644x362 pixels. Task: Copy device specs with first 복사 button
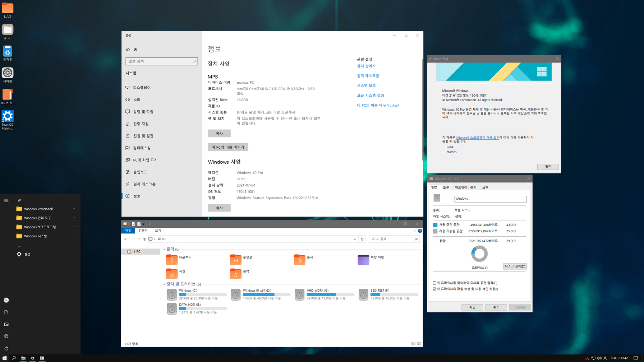219,134
